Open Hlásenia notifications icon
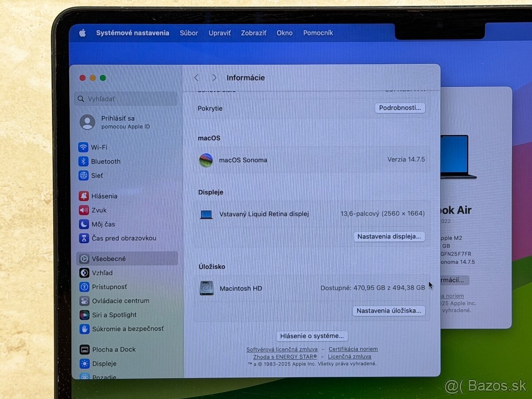The image size is (532, 399). [84, 196]
